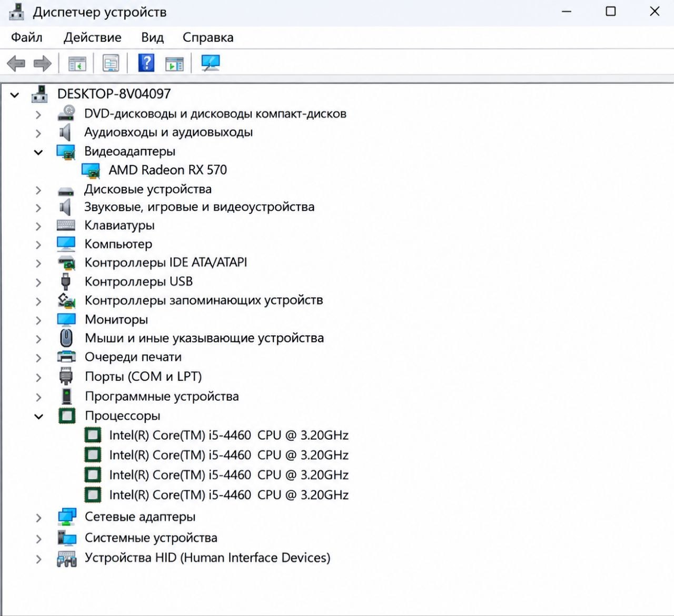Click the Процессоры chip category icon
This screenshot has width=674, height=616.
click(x=67, y=416)
